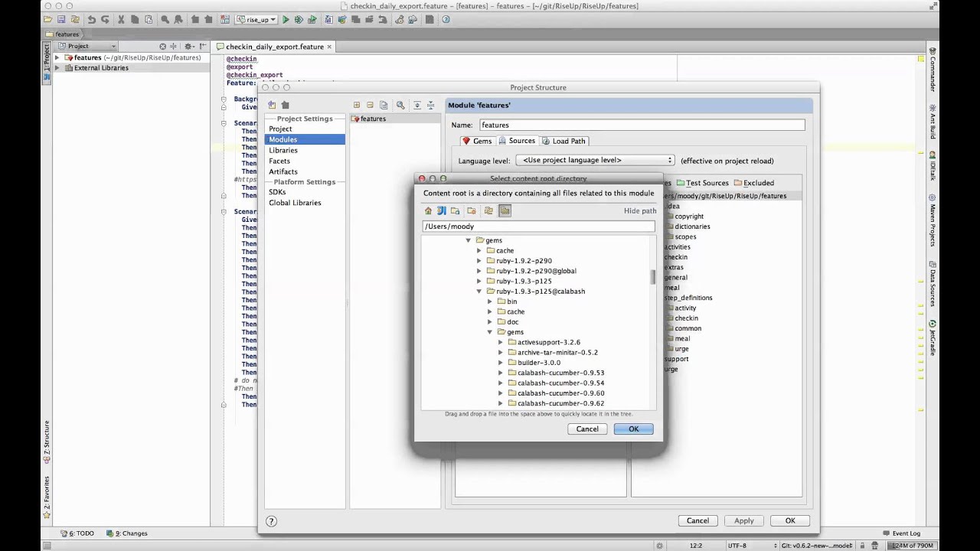
Task: Click the Redo arrow in main toolbar
Action: (x=105, y=19)
